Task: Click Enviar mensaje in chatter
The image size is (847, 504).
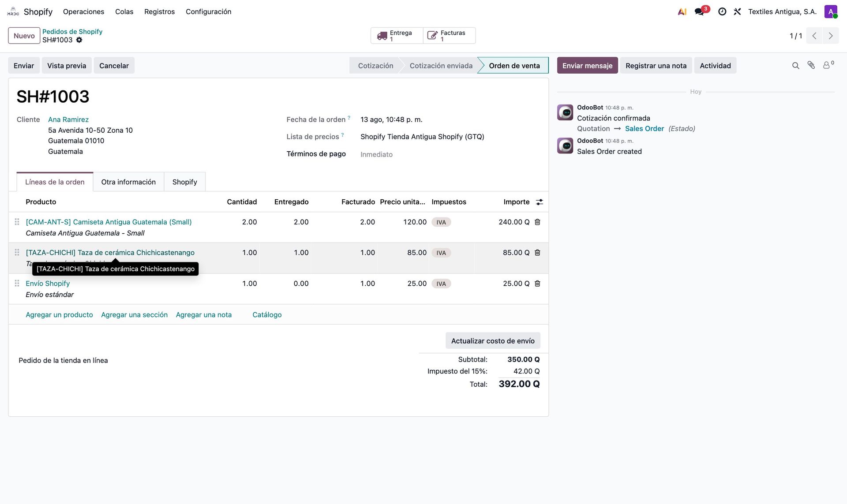Action: pyautogui.click(x=587, y=66)
